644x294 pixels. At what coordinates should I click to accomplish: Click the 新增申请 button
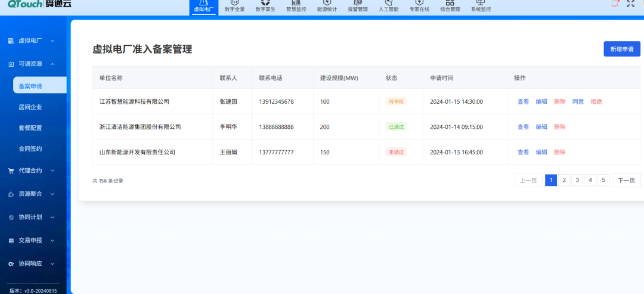click(x=622, y=49)
